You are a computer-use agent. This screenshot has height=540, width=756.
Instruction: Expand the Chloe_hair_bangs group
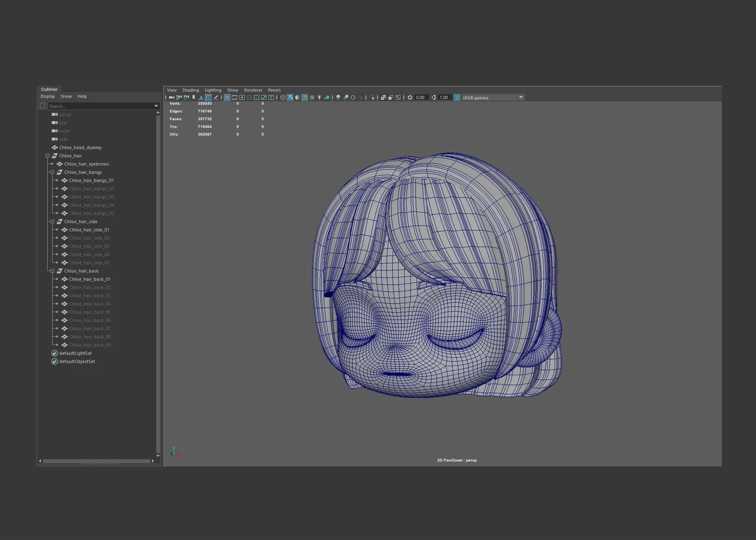(51, 172)
